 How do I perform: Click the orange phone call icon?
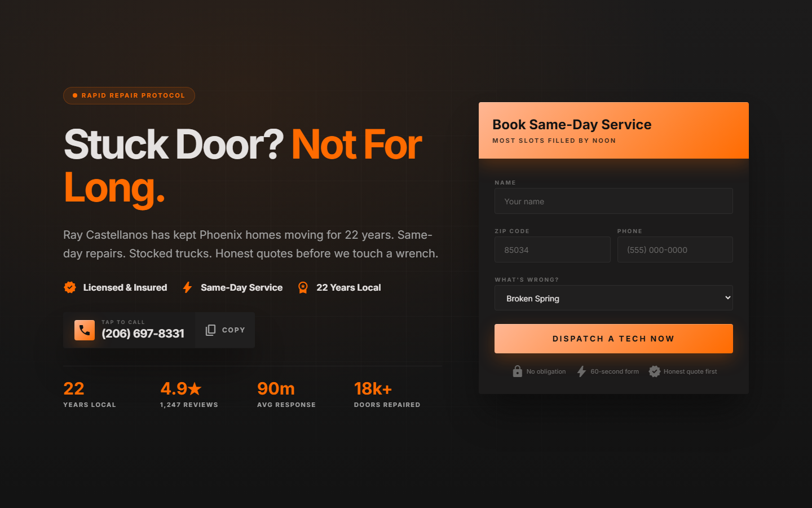tap(85, 330)
